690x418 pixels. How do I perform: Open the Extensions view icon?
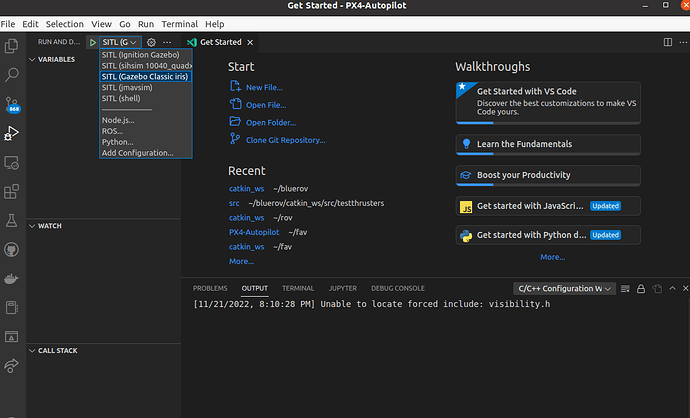coord(11,191)
